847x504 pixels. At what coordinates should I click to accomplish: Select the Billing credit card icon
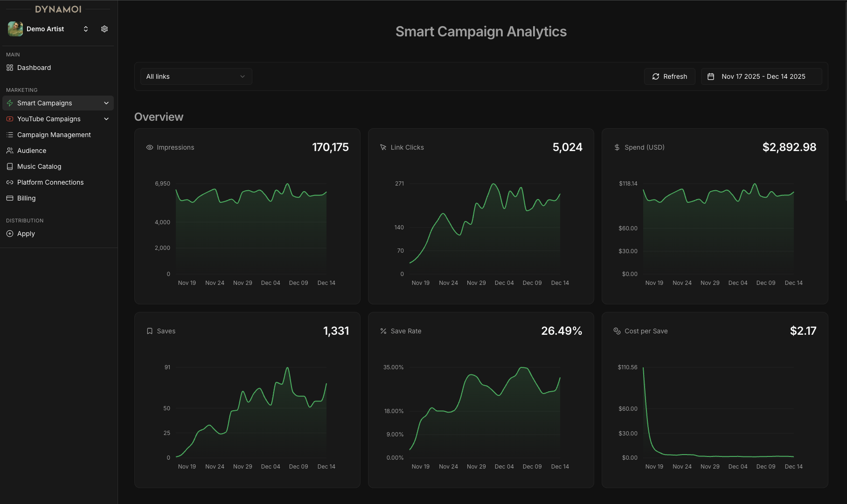pyautogui.click(x=9, y=198)
